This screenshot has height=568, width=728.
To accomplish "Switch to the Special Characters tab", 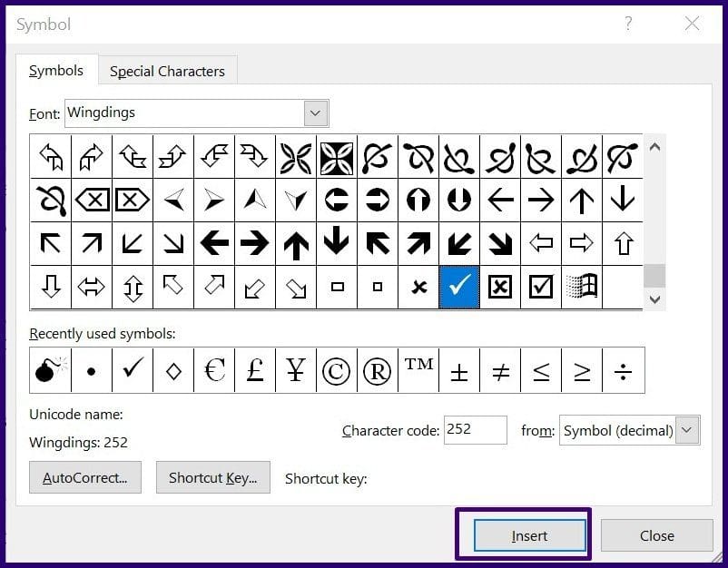I will tap(167, 70).
